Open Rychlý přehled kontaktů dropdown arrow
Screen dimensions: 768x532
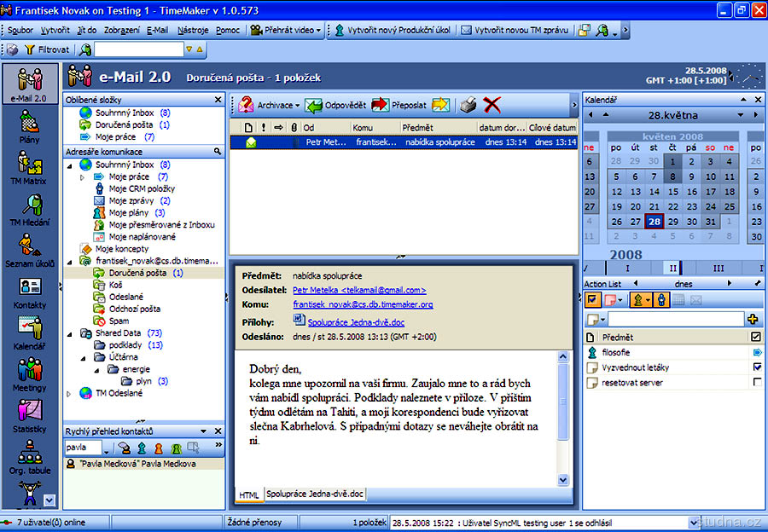coord(203,431)
